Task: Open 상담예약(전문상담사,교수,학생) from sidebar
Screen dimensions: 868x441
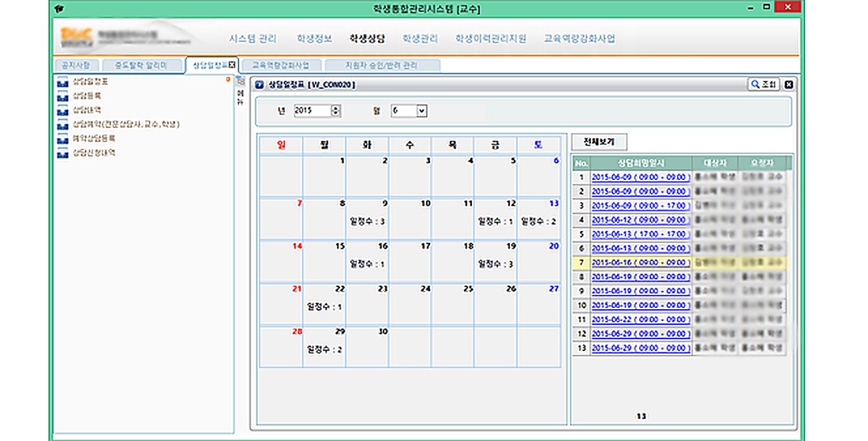Action: (x=126, y=125)
